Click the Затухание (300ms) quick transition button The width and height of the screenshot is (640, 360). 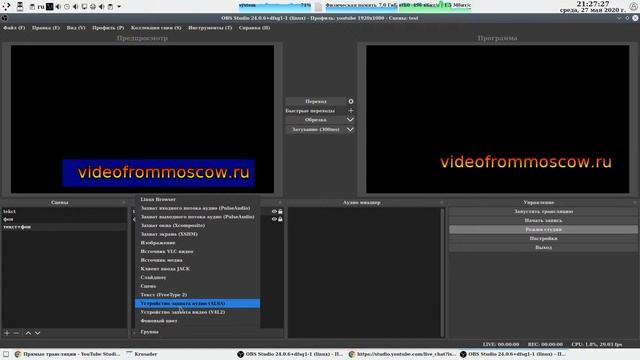click(316, 129)
